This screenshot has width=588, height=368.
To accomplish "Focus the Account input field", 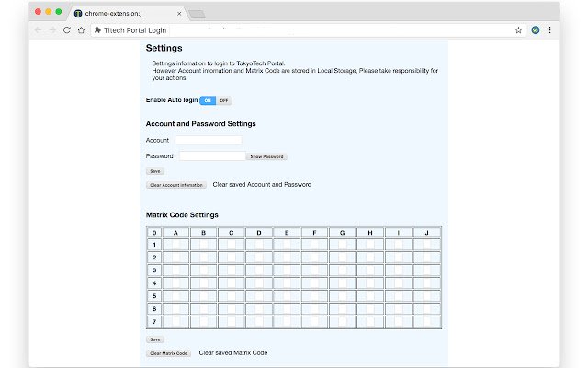I will pos(209,140).
